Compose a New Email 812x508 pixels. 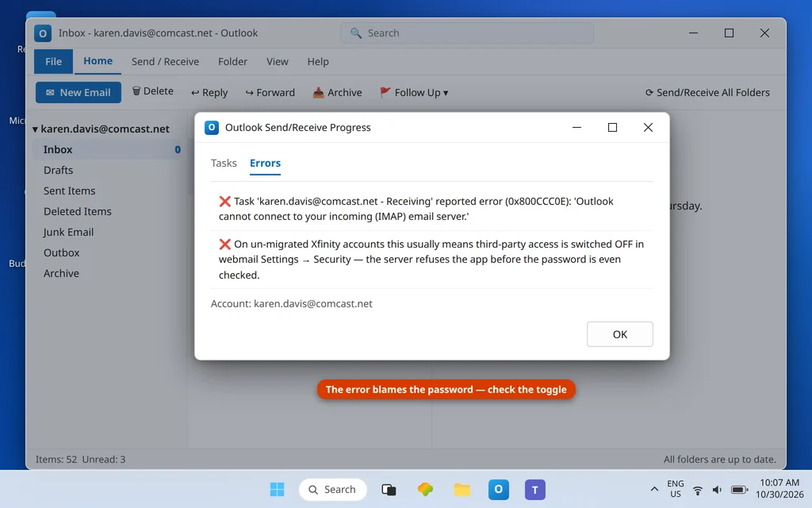79,92
